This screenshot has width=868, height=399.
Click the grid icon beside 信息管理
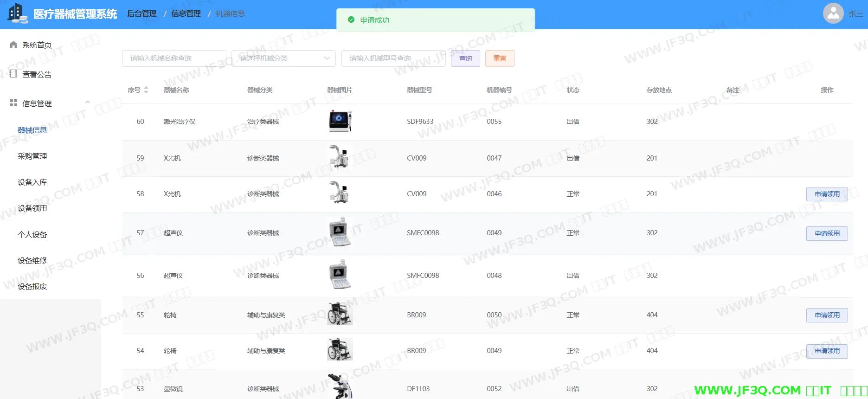coord(13,103)
